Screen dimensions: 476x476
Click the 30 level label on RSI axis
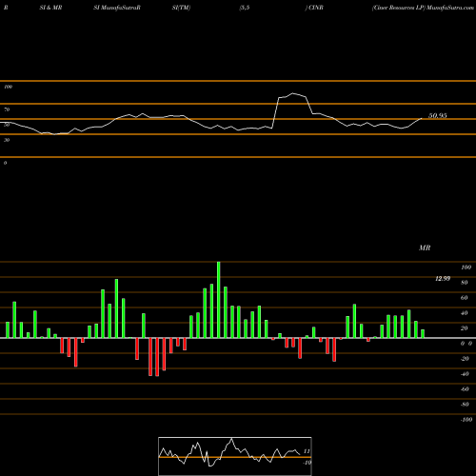click(7, 140)
